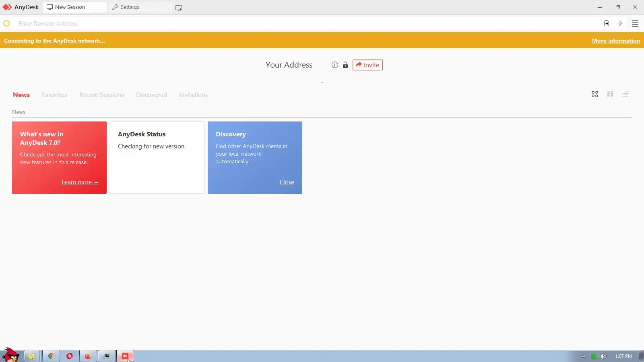Minimize the AnyDesk window
The width and height of the screenshot is (644, 362).
click(600, 7)
